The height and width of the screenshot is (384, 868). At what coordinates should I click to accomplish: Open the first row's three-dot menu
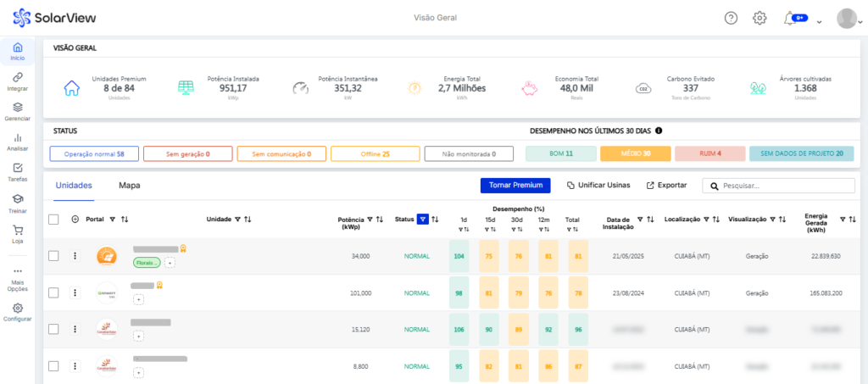pyautogui.click(x=75, y=256)
